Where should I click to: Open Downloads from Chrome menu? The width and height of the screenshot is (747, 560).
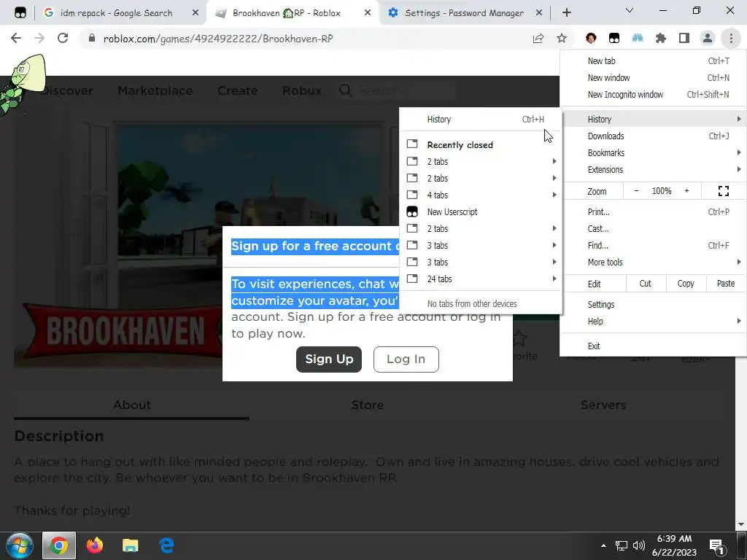[653, 136]
